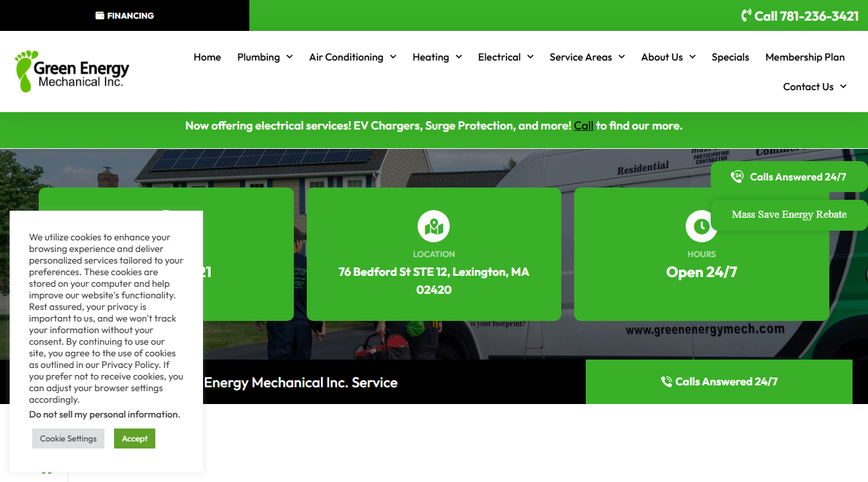Expand the Air Conditioning chevron
Viewport: 868px width, 482px height.
(393, 57)
